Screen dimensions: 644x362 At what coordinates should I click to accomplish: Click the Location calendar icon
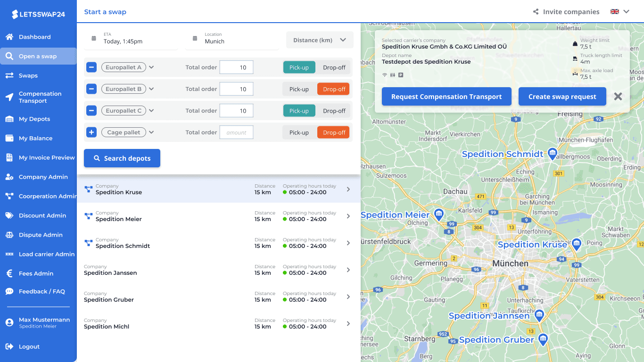195,38
